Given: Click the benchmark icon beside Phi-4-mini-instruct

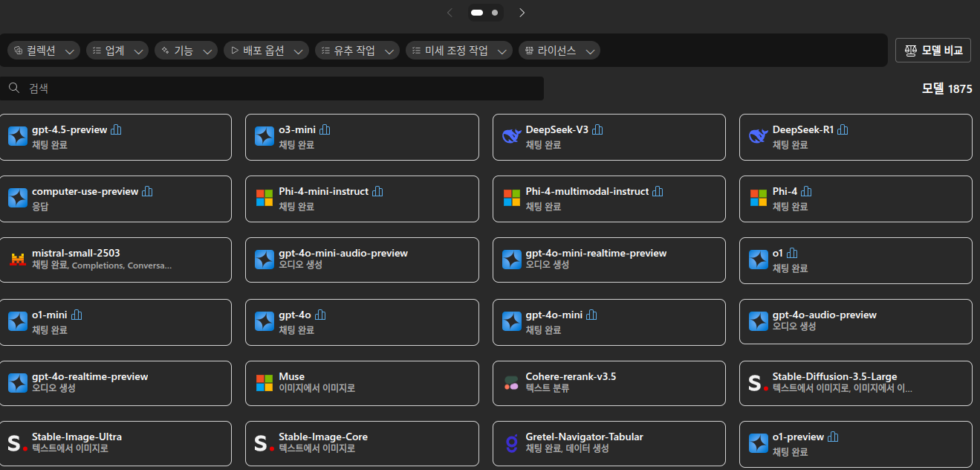Looking at the screenshot, I should pyautogui.click(x=377, y=191).
